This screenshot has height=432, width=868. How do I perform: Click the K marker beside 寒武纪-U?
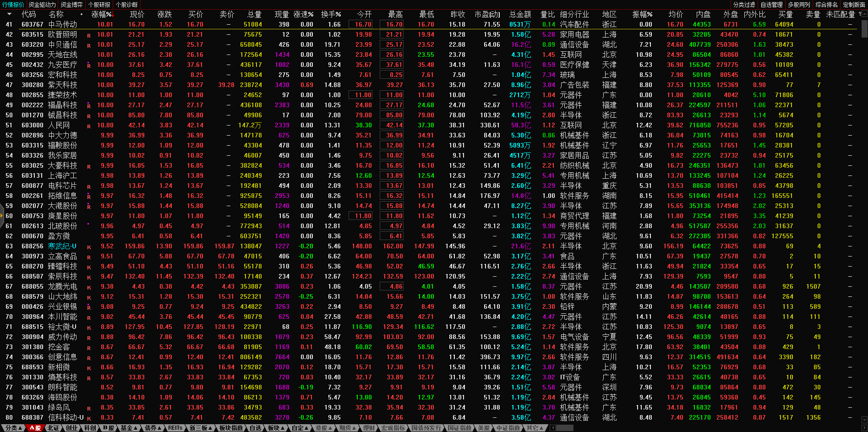(88, 247)
